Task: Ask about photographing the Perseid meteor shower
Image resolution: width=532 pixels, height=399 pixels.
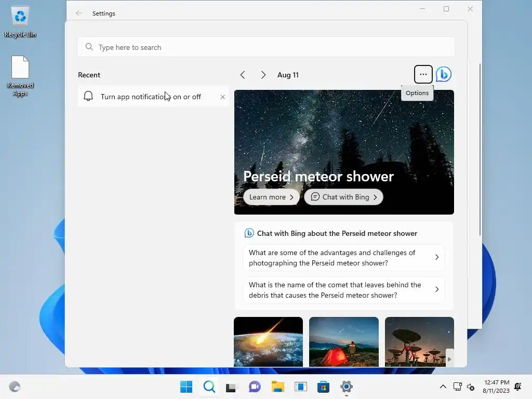Action: click(344, 258)
